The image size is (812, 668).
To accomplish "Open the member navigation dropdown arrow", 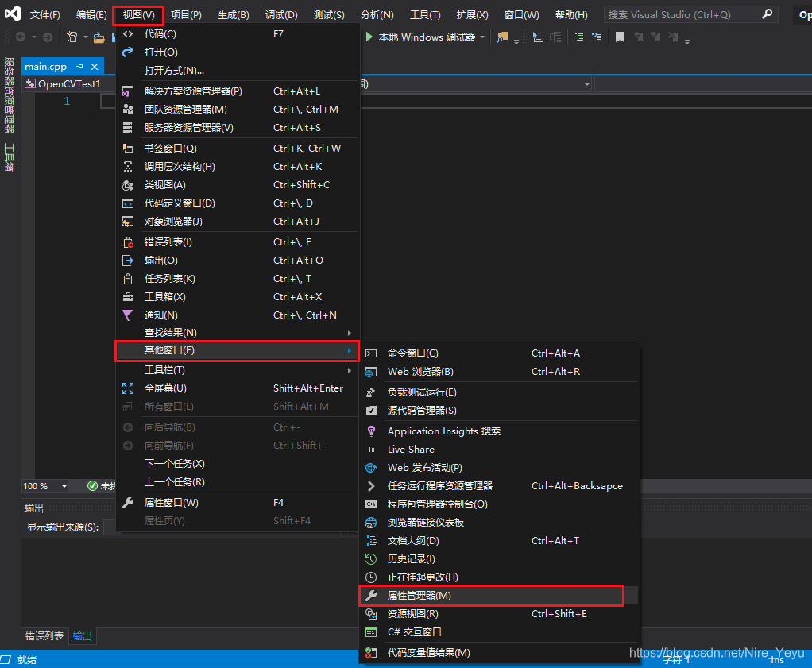I will [586, 84].
